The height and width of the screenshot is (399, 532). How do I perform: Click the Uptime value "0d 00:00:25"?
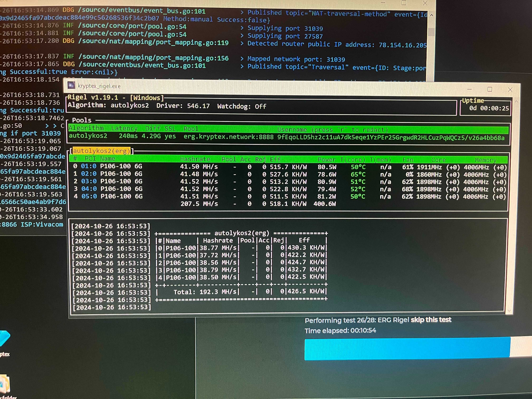[x=489, y=108]
